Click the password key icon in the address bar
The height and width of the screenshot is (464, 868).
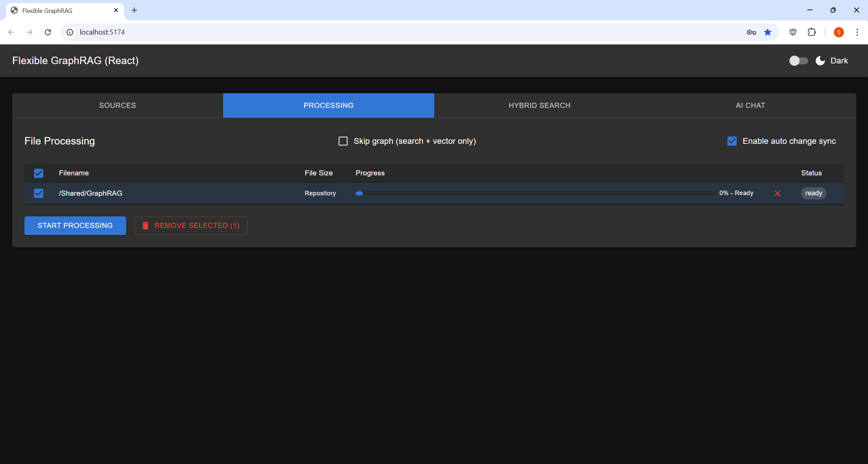pos(751,32)
